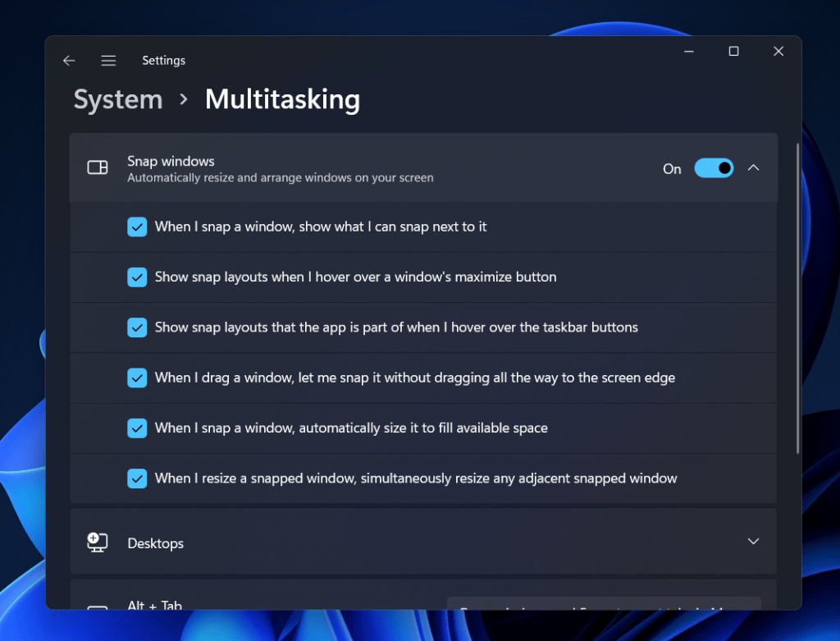
Task: Open the Alt + Tab settings row
Action: (328, 606)
